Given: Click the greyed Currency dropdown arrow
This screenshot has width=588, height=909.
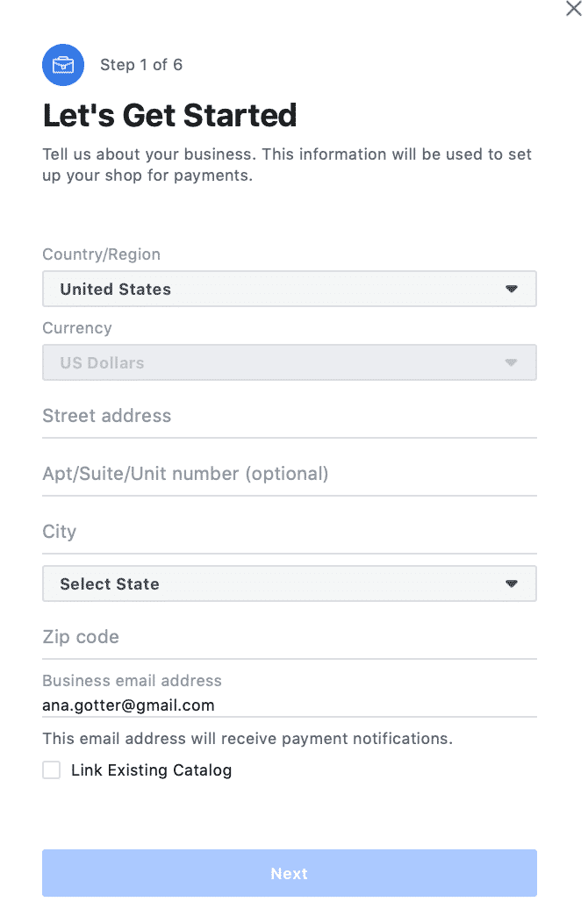Looking at the screenshot, I should click(x=511, y=362).
